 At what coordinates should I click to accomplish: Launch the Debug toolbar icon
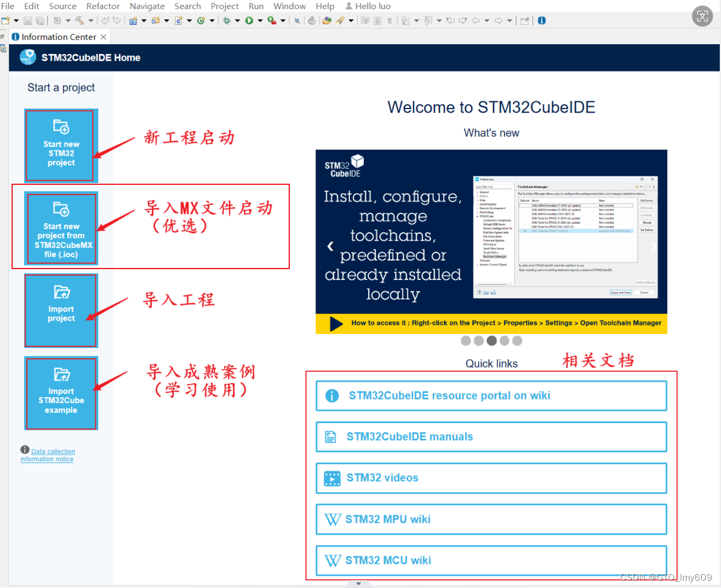[x=225, y=20]
